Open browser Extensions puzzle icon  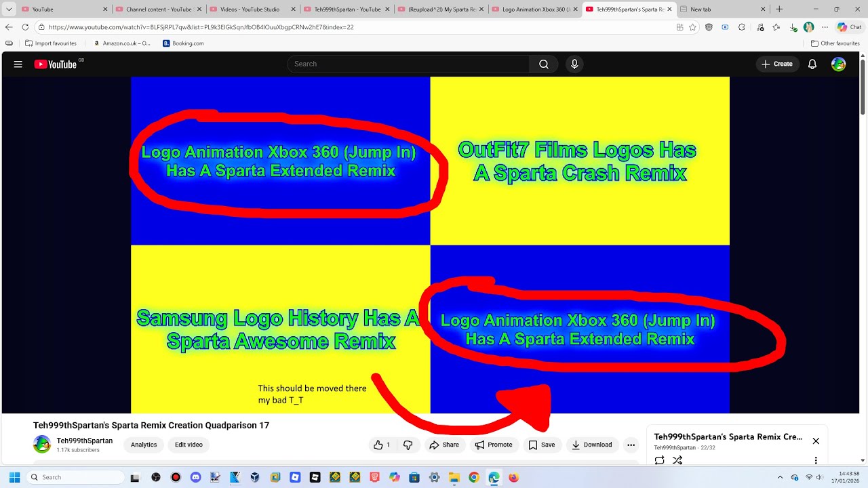(741, 27)
